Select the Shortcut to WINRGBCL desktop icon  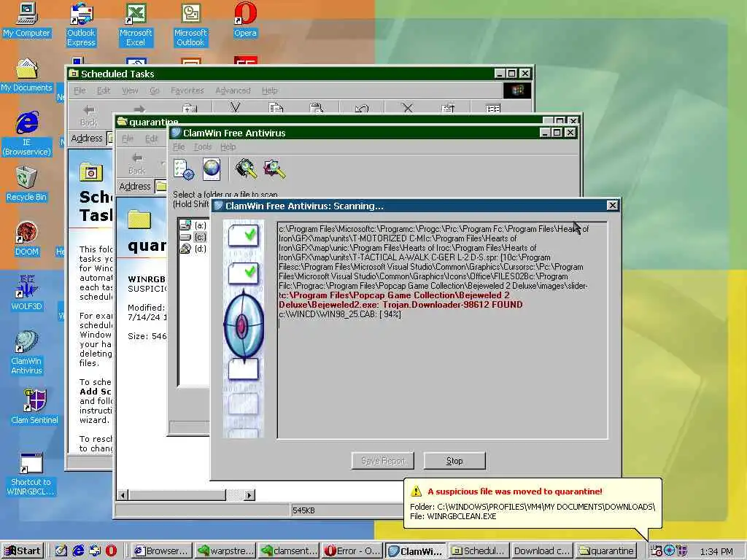pyautogui.click(x=31, y=474)
